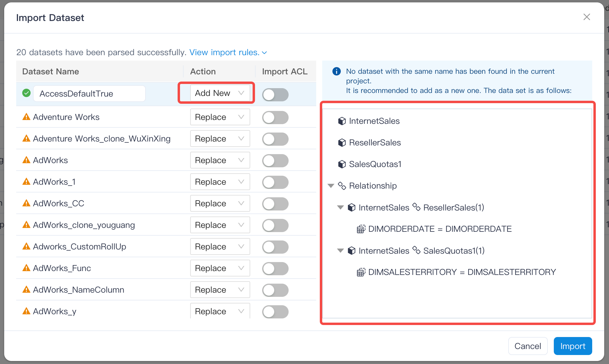The image size is (609, 364).
Task: Click the warning icon beside AdWorks
Action: click(x=26, y=160)
